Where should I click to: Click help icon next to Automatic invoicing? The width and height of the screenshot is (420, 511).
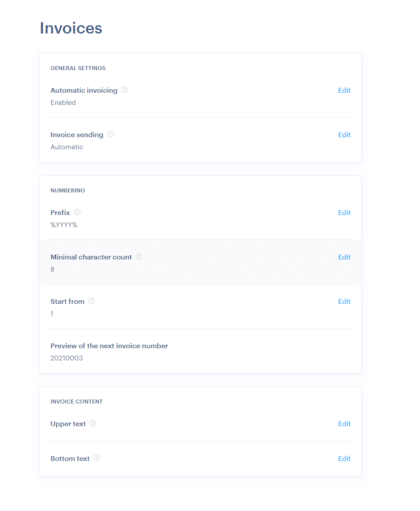[124, 90]
